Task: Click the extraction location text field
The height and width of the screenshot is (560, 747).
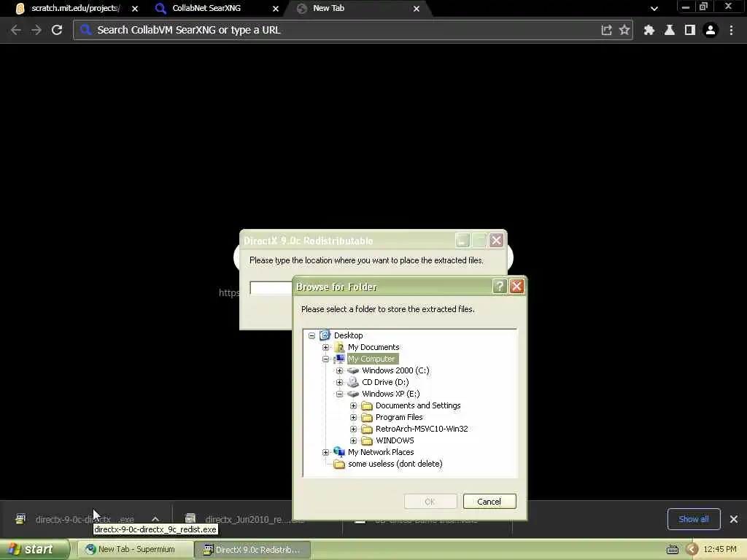Action: click(x=271, y=287)
